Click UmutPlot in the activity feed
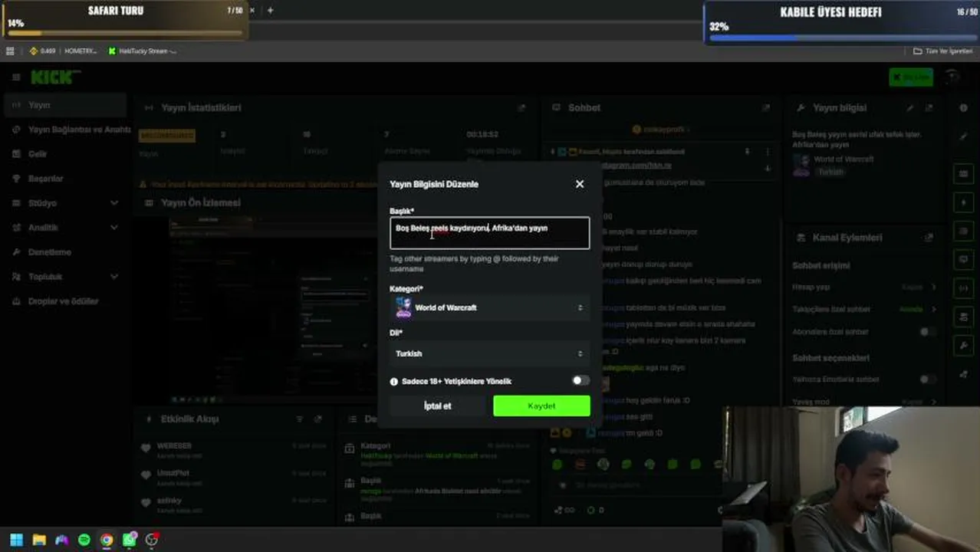This screenshot has width=980, height=552. [x=173, y=473]
